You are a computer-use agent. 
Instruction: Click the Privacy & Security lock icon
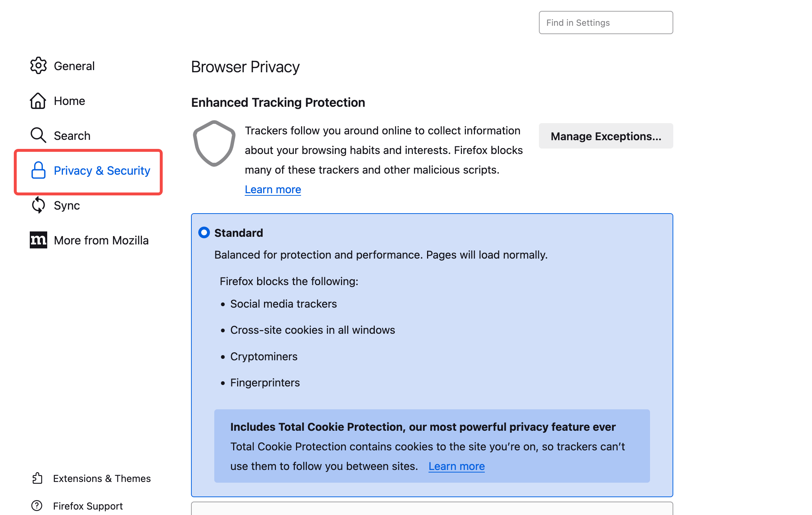[x=38, y=170]
